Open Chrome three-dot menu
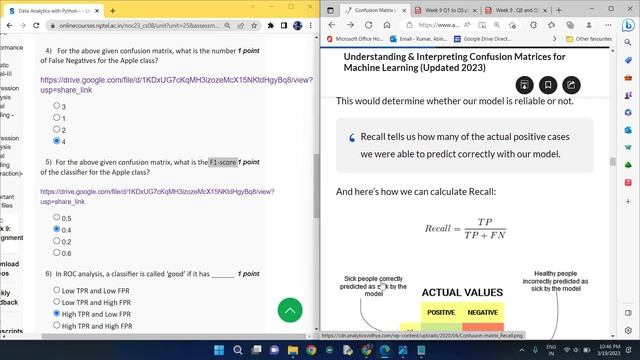Image resolution: width=640 pixels, height=360 pixels. pos(311,25)
